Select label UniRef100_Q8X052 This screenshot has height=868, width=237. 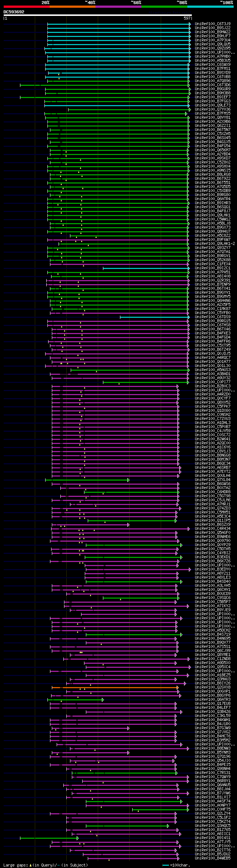pyautogui.click(x=213, y=402)
